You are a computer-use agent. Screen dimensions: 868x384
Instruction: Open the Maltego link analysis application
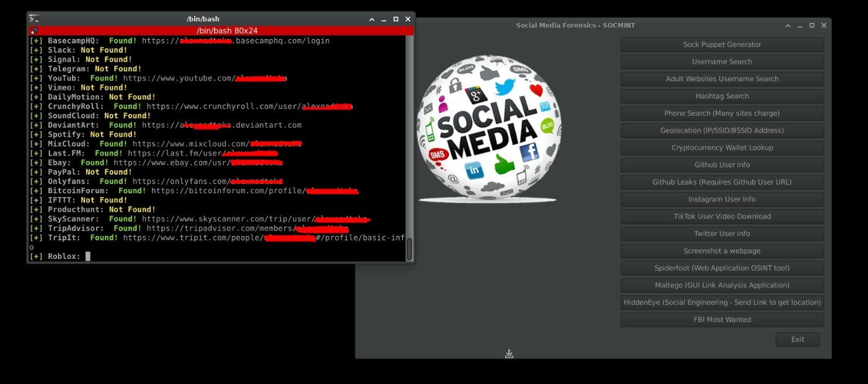point(721,285)
